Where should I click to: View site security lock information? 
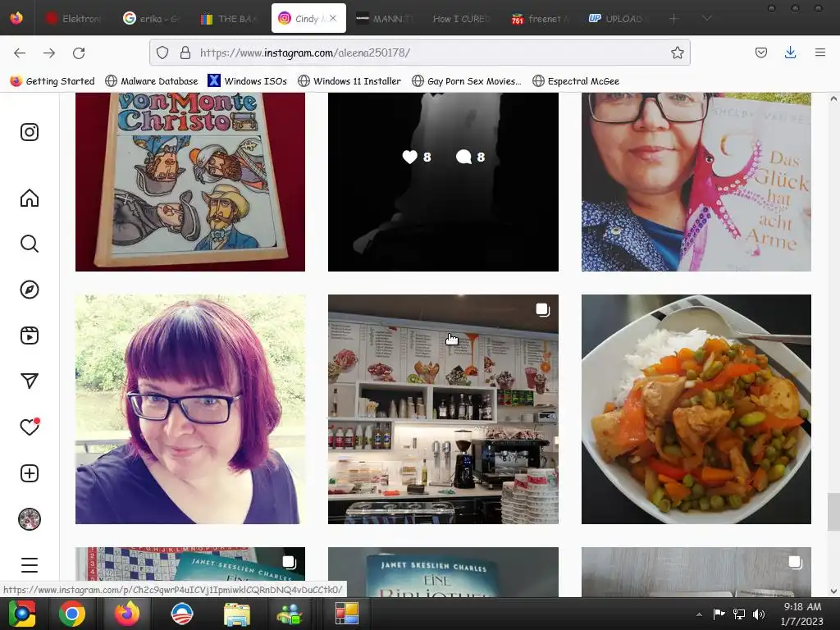pos(185,52)
